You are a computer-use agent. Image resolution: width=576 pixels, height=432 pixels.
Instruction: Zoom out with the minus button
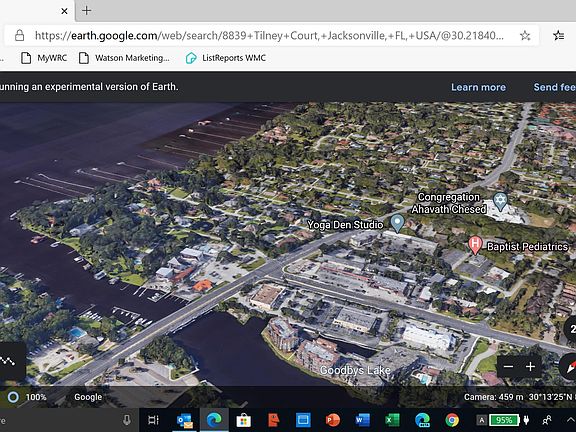(508, 367)
